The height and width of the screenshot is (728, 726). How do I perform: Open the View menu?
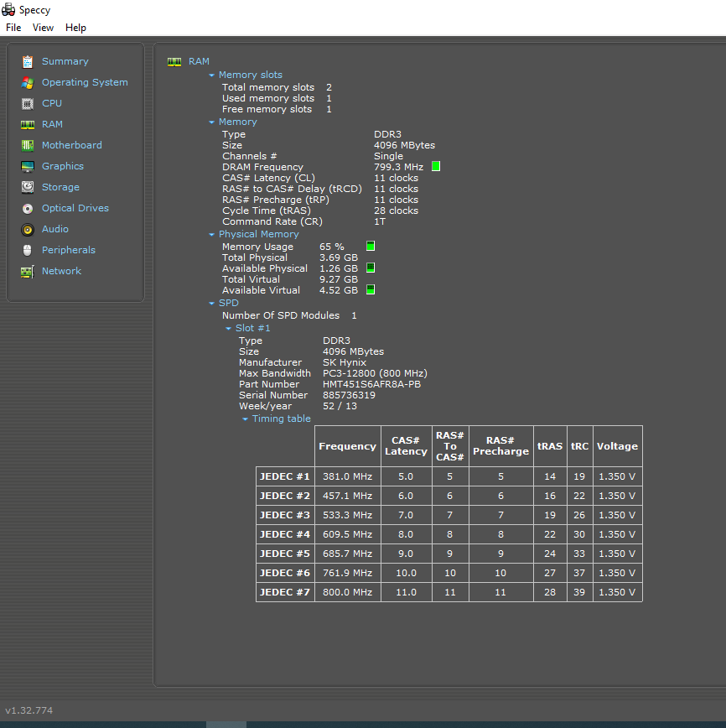pyautogui.click(x=43, y=28)
